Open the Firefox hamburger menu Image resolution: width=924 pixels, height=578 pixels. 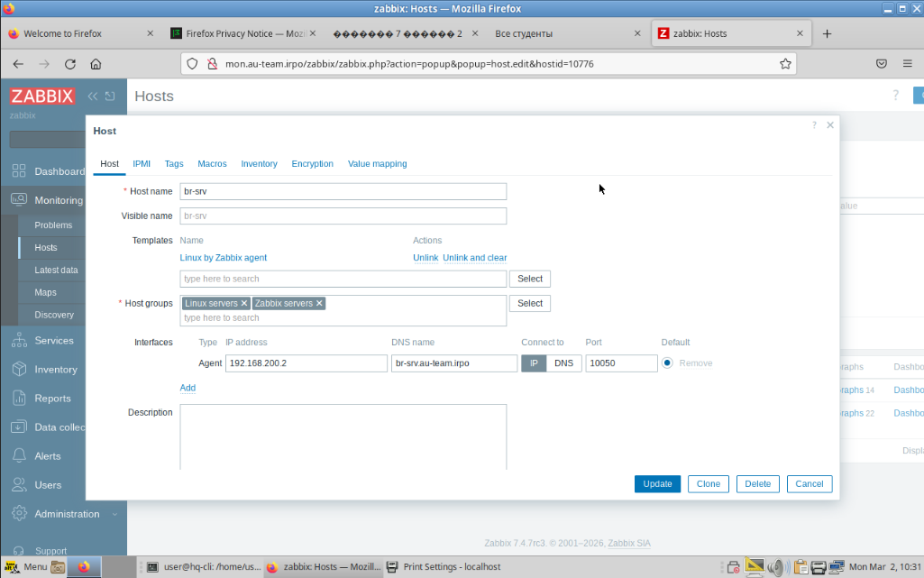click(907, 64)
